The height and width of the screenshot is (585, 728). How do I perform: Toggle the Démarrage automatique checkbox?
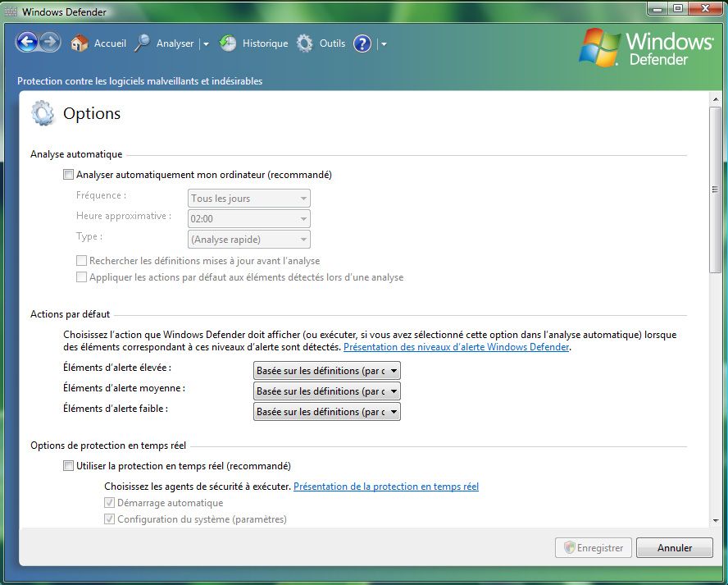click(109, 503)
